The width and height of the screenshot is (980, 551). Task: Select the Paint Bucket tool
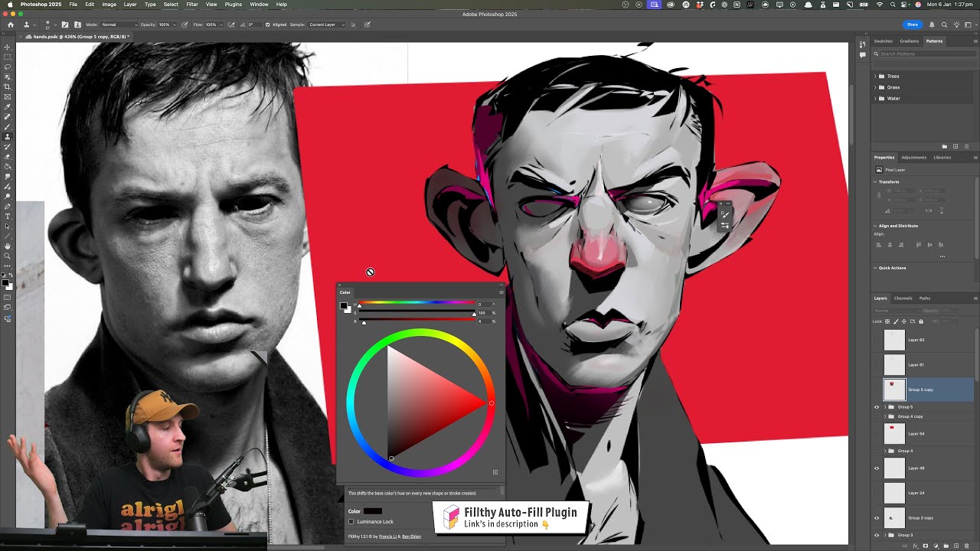tap(8, 167)
